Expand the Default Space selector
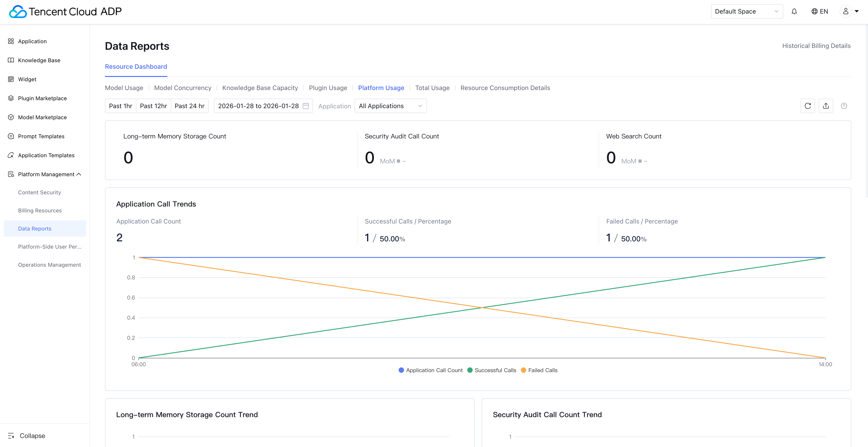Viewport: 868px width, 447px height. [746, 12]
